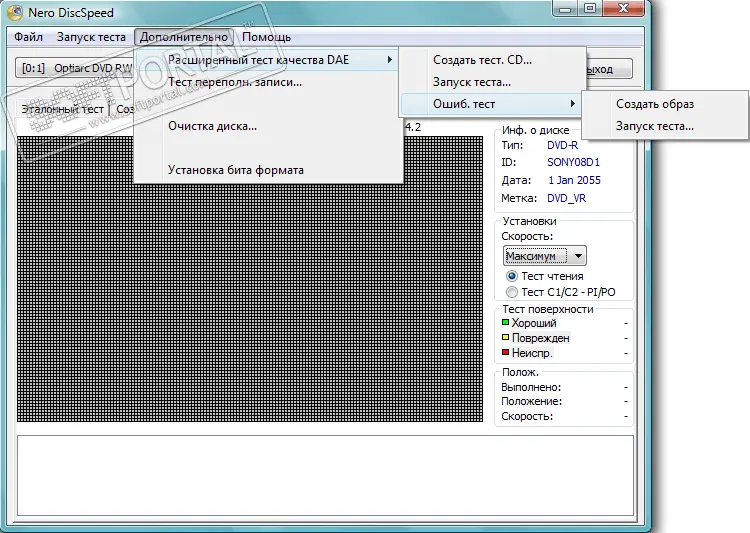Open the Файл menu
Screen dimensions: 750x533
(x=28, y=37)
